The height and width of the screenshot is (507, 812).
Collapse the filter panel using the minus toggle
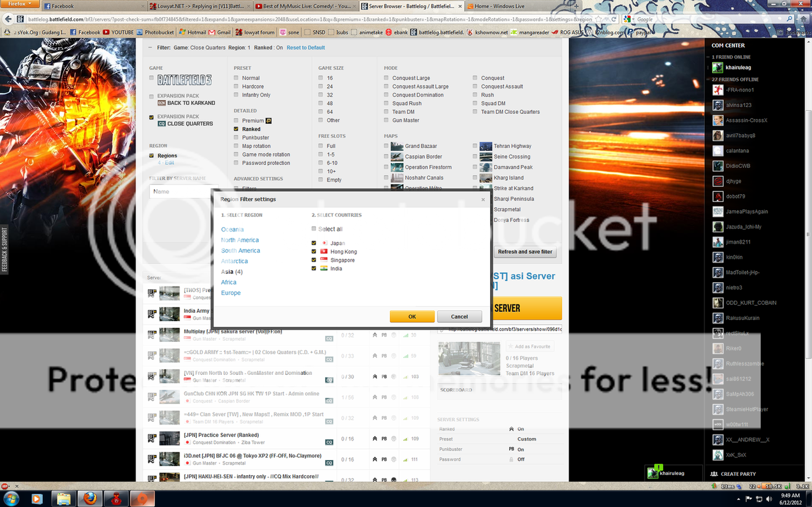tap(150, 47)
